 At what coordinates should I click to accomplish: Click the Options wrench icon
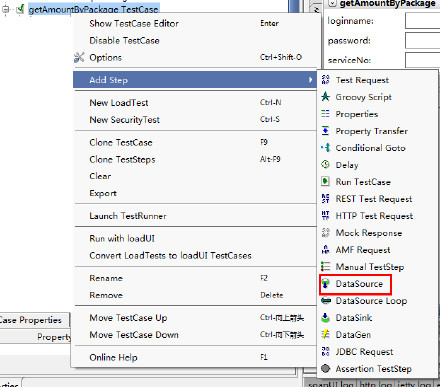tap(79, 57)
